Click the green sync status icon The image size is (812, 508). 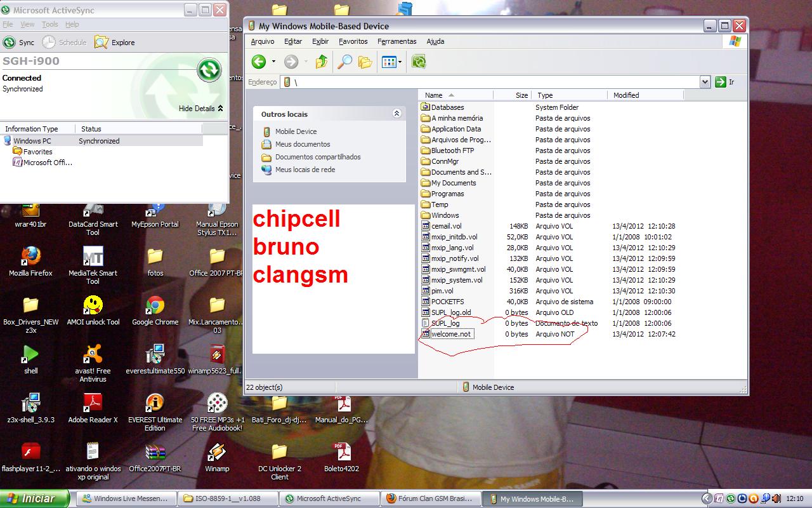[x=209, y=70]
